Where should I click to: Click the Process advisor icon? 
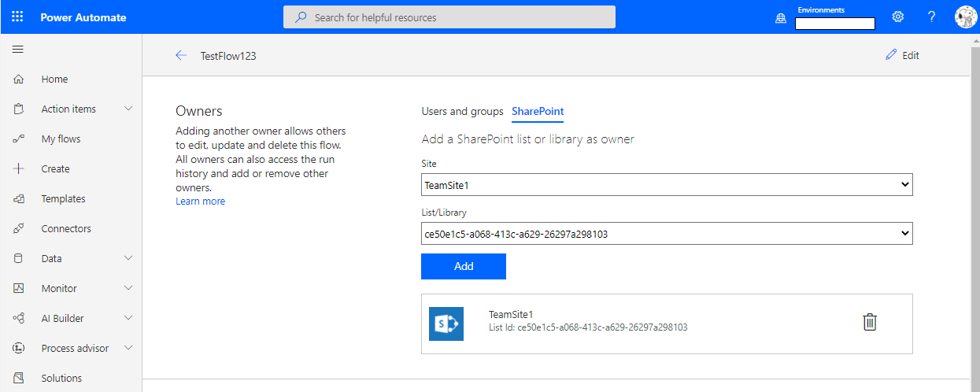pyautogui.click(x=19, y=348)
